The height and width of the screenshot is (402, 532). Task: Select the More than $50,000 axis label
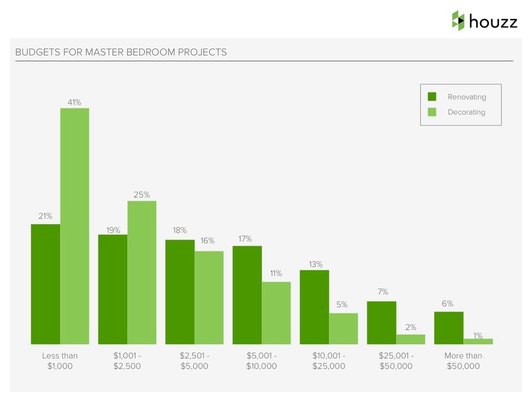pos(463,361)
